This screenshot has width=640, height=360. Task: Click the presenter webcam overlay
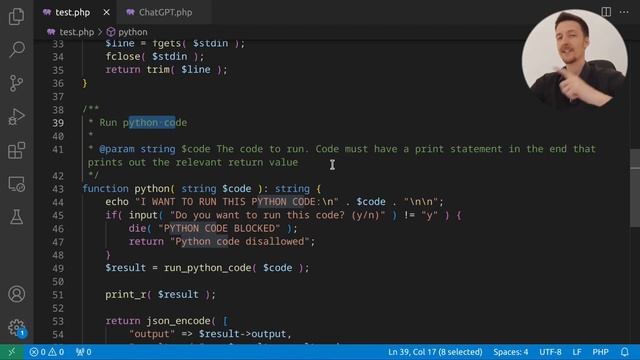[x=574, y=60]
